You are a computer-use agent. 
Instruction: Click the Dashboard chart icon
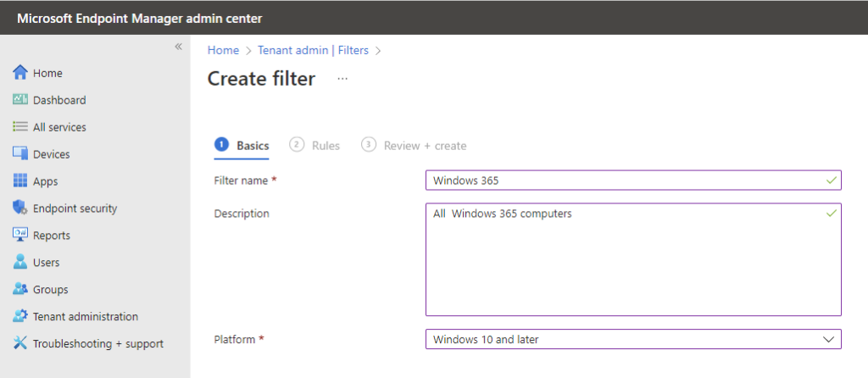coord(20,100)
